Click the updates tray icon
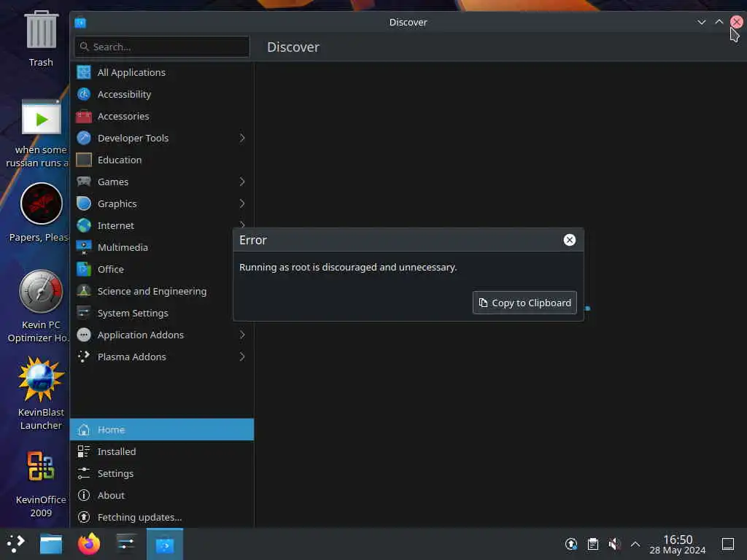Viewport: 747px width, 560px height. [x=571, y=544]
